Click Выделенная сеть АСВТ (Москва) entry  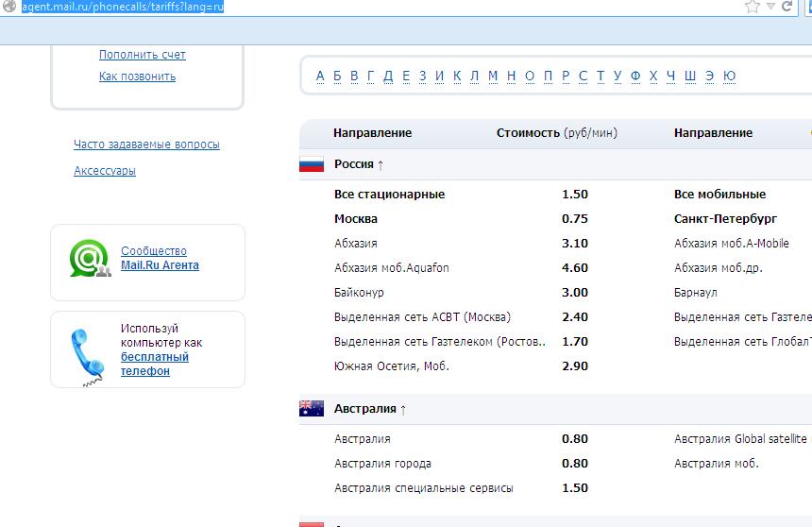(423, 316)
